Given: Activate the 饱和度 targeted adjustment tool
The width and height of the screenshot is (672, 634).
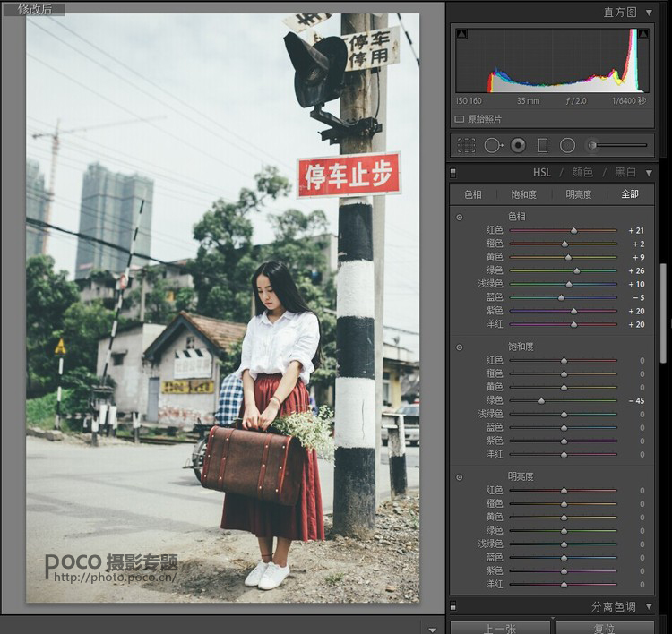Looking at the screenshot, I should click(x=460, y=347).
